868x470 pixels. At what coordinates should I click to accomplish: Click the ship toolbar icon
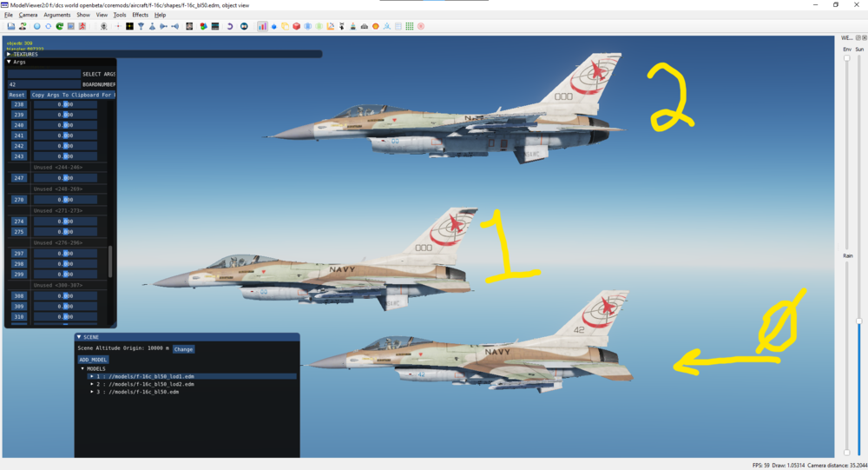coord(352,26)
